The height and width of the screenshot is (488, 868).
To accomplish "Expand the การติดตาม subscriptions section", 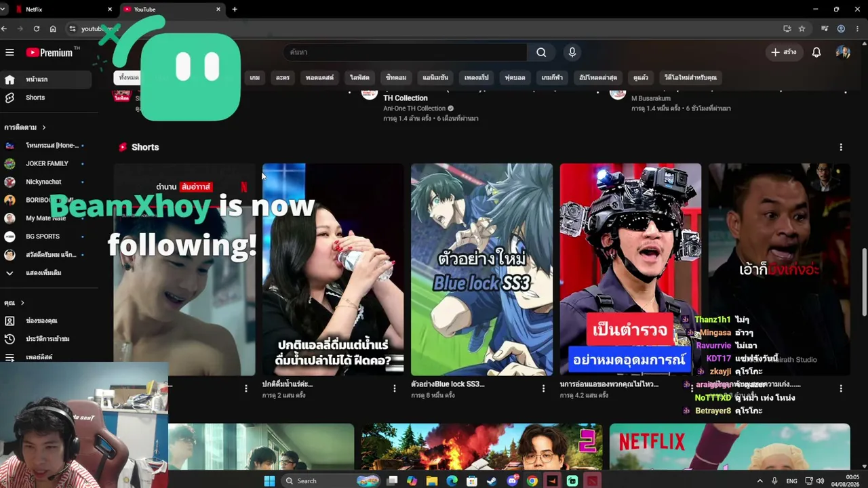I will (25, 127).
